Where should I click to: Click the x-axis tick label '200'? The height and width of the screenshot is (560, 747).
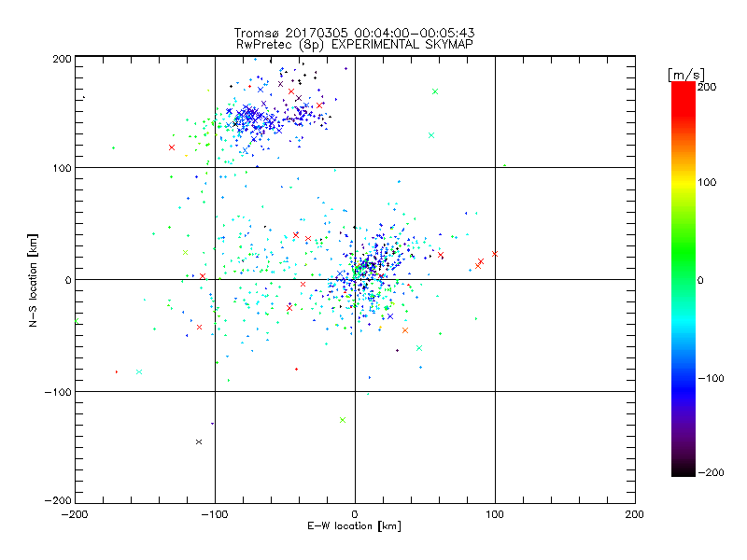tap(634, 514)
